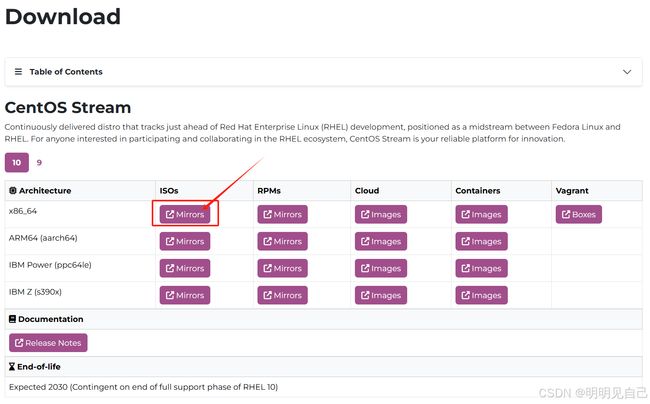Click Vagrant Boxes button for x86_64
650x404 pixels.
pyautogui.click(x=579, y=214)
